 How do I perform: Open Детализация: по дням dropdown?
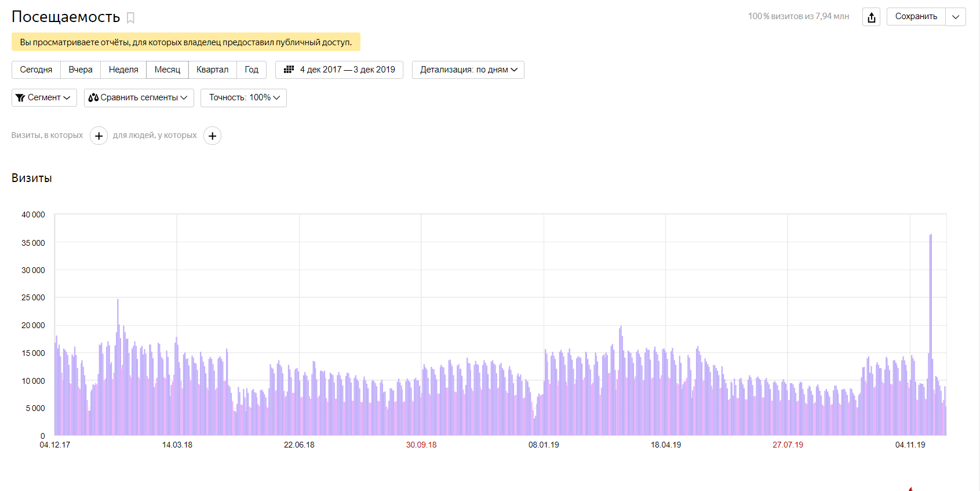(468, 70)
